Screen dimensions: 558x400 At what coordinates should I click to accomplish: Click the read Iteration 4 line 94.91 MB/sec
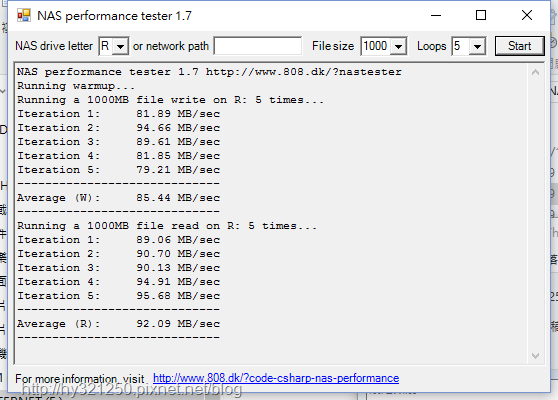click(119, 282)
